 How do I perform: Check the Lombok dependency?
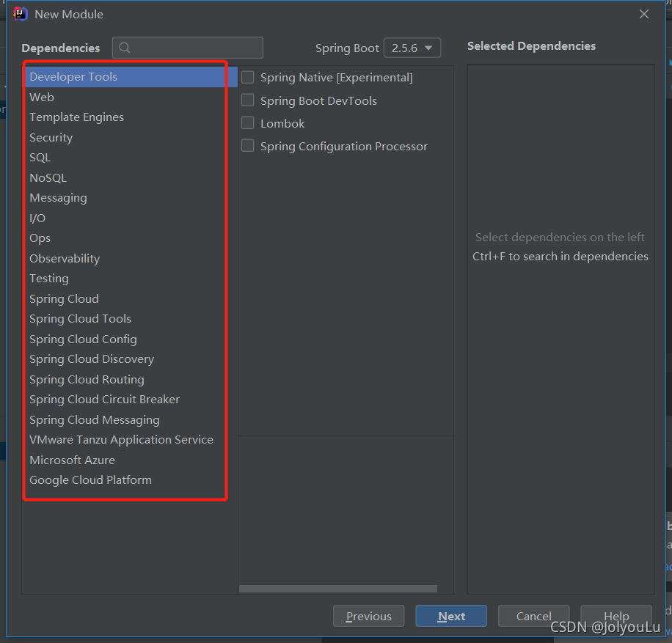248,123
